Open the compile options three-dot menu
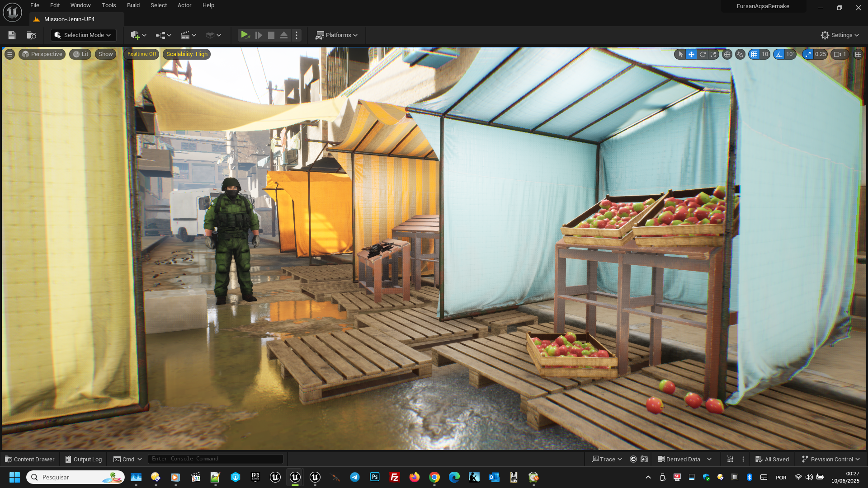868x488 pixels. click(743, 459)
